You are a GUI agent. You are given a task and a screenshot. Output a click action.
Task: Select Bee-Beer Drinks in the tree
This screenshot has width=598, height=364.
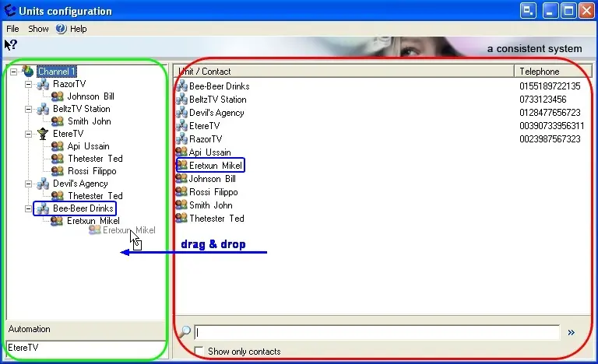coord(83,208)
